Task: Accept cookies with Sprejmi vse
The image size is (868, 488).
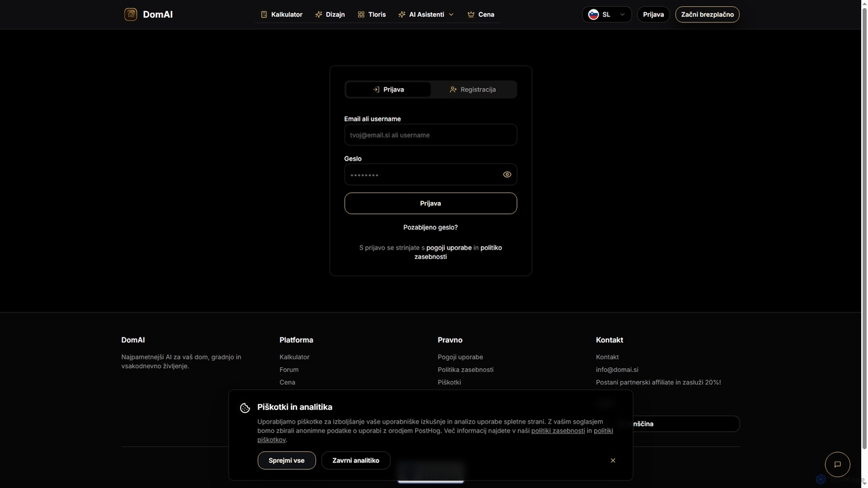Action: 287,460
